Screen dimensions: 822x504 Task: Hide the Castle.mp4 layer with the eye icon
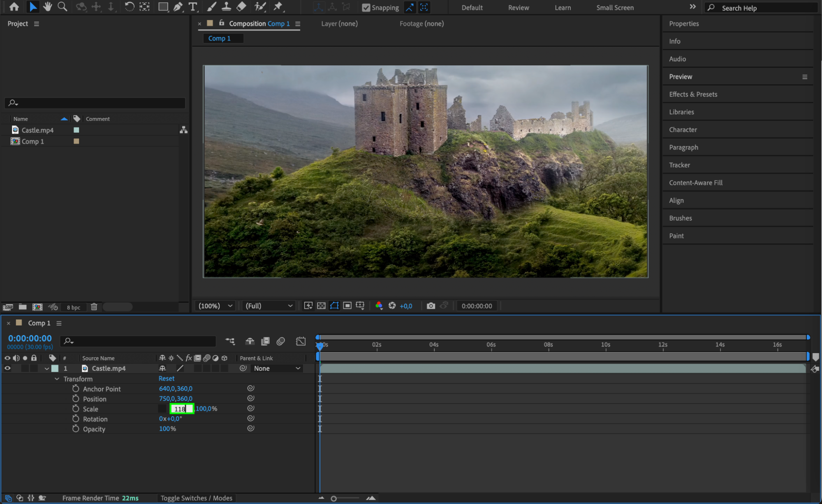click(x=7, y=368)
